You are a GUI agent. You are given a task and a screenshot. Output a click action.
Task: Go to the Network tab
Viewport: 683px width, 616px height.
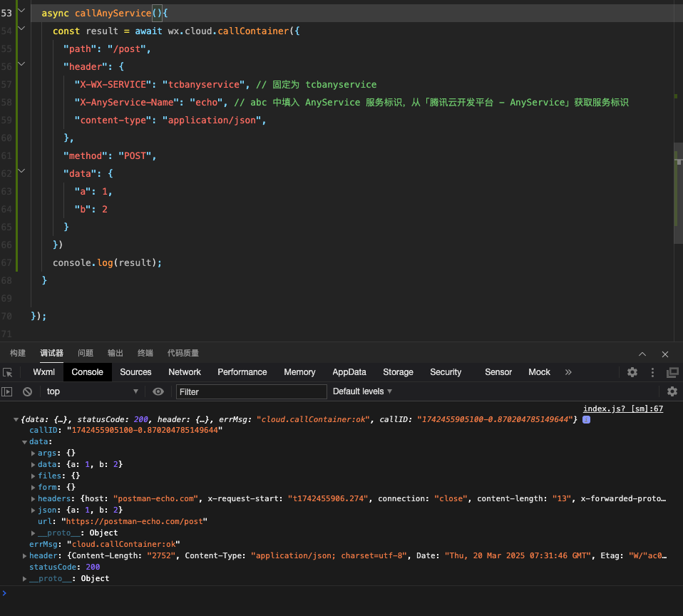click(x=185, y=372)
